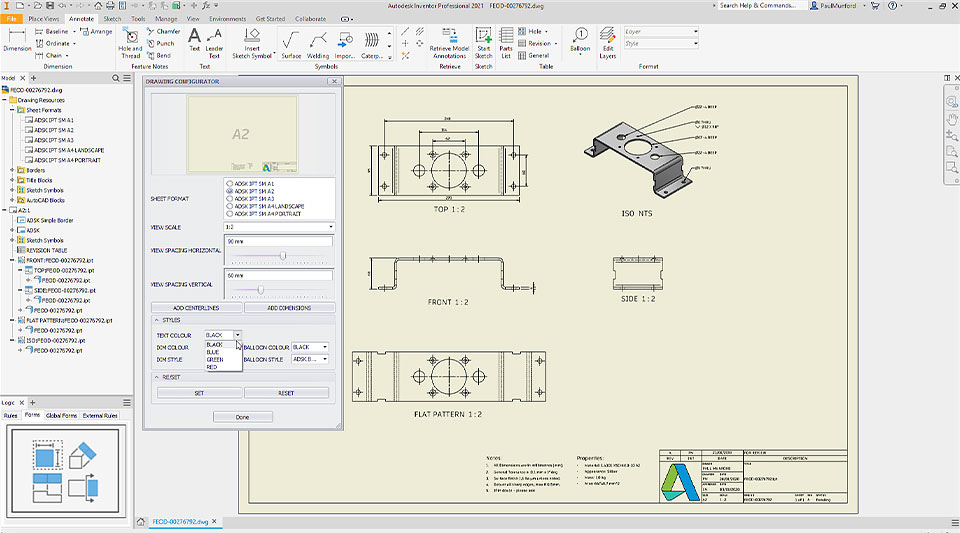Click Retrieve Model Annotations

(449, 43)
